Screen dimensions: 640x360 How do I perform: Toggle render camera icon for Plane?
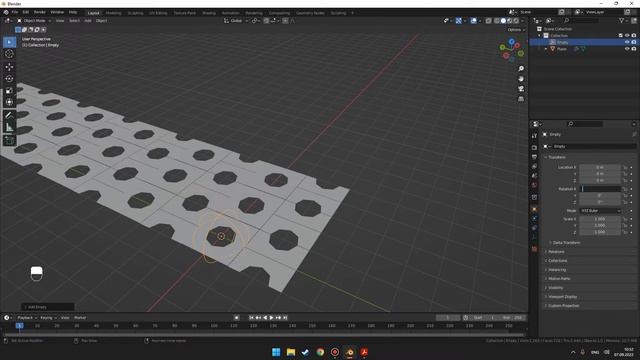[x=634, y=49]
